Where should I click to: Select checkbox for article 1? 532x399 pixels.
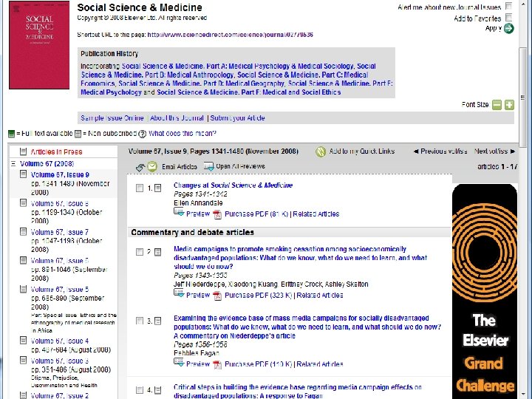pos(140,188)
